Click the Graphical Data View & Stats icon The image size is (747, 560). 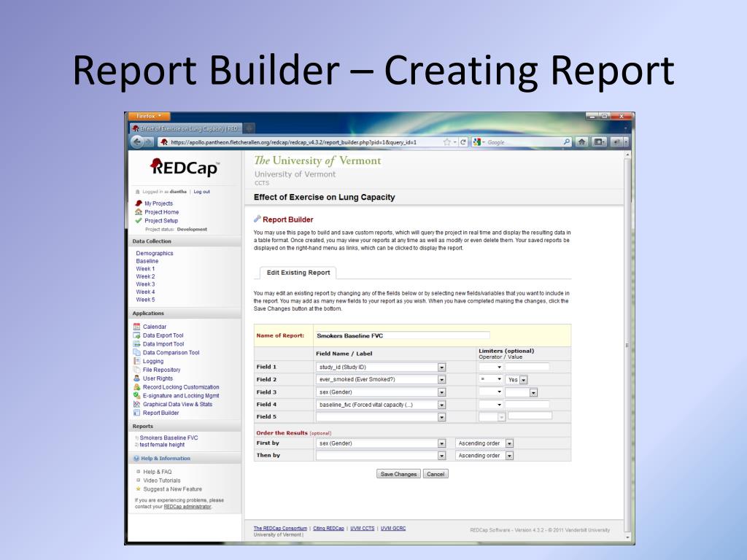click(136, 404)
